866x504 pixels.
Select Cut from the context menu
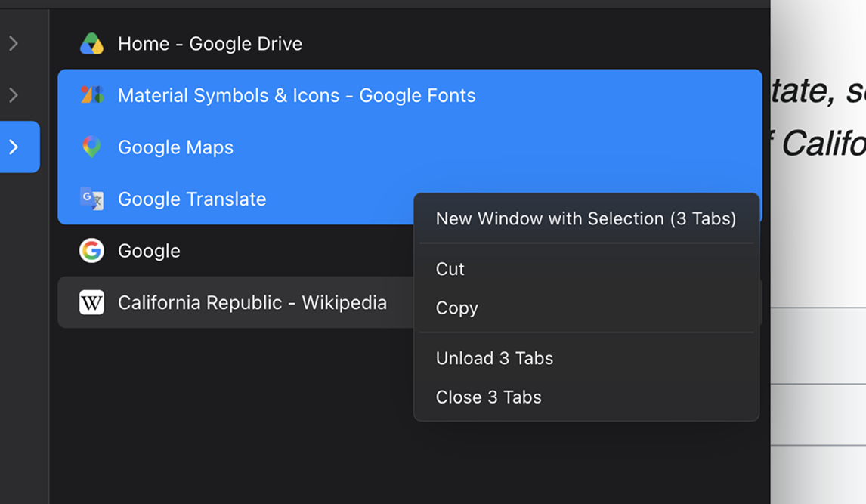(586, 269)
